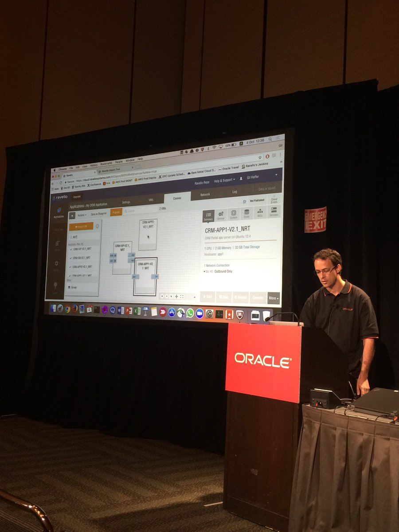Select the CRM-APP1-V2.1 NRT node on canvas
399x532 pixels.
145,276
